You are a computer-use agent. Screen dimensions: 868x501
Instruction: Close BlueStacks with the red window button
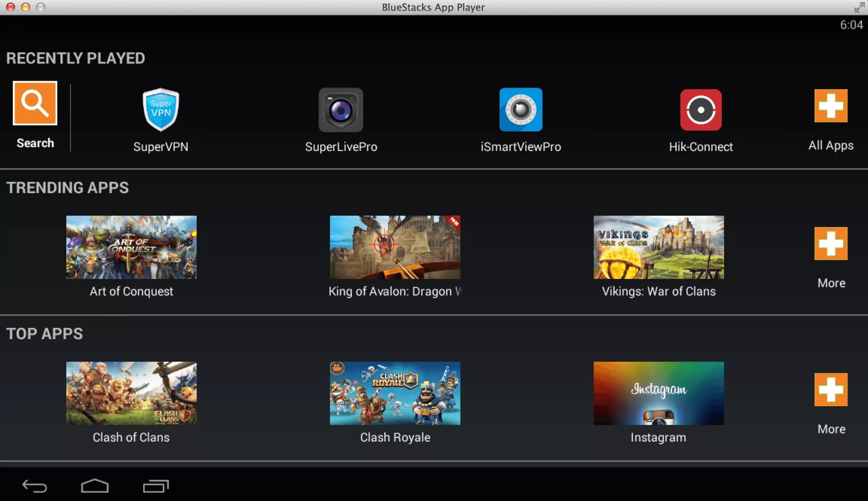tap(10, 7)
